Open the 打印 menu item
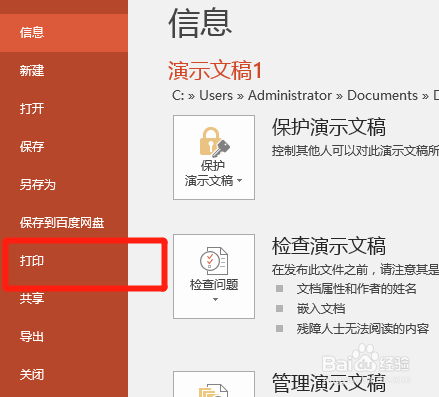The width and height of the screenshot is (439, 397). 64,261
